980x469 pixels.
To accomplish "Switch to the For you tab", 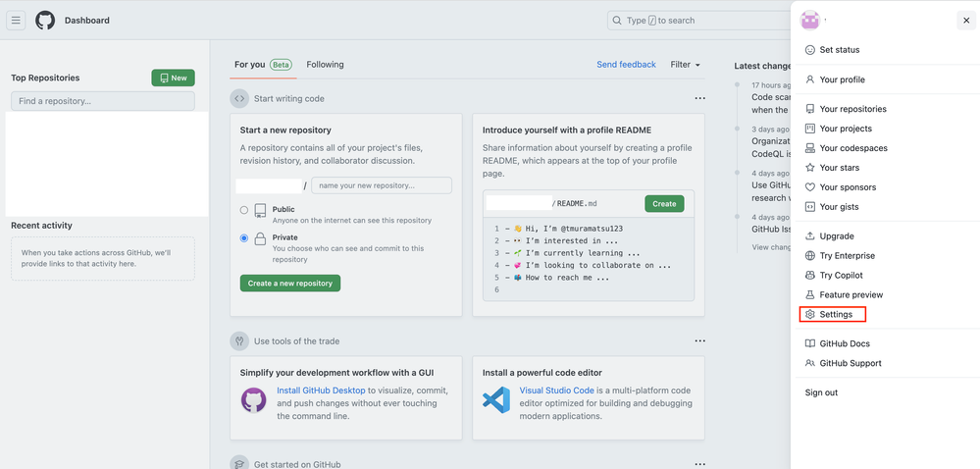I will [263, 65].
